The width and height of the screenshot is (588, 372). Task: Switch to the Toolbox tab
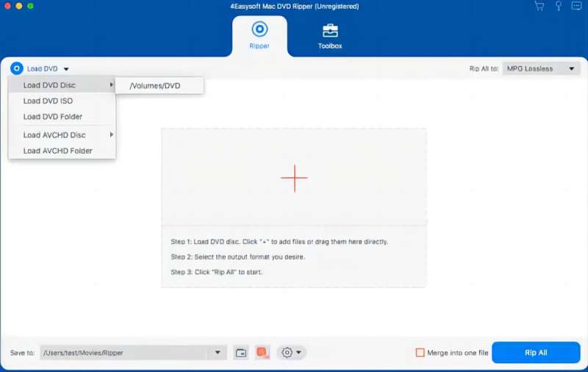click(x=330, y=36)
